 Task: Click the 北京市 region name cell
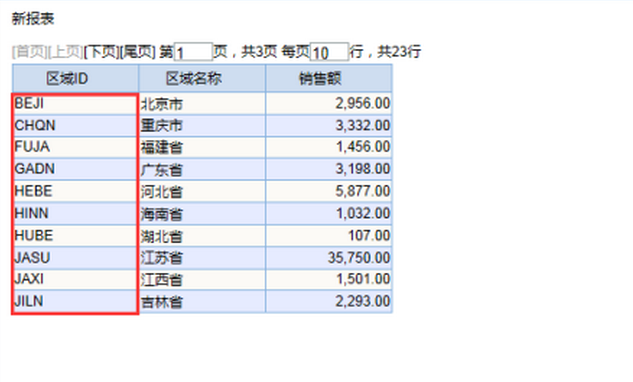202,104
